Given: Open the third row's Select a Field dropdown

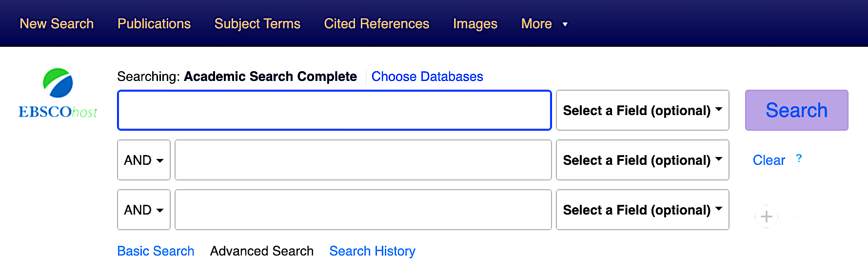Looking at the screenshot, I should coord(642,210).
